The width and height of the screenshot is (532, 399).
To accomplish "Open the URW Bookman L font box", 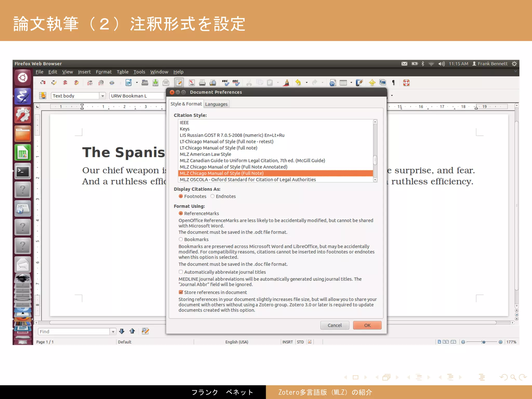I will pyautogui.click(x=137, y=96).
